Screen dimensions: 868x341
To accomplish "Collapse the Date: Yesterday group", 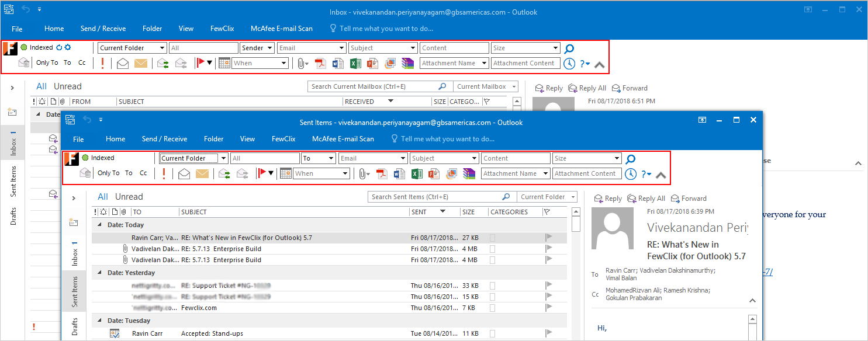I will point(99,273).
